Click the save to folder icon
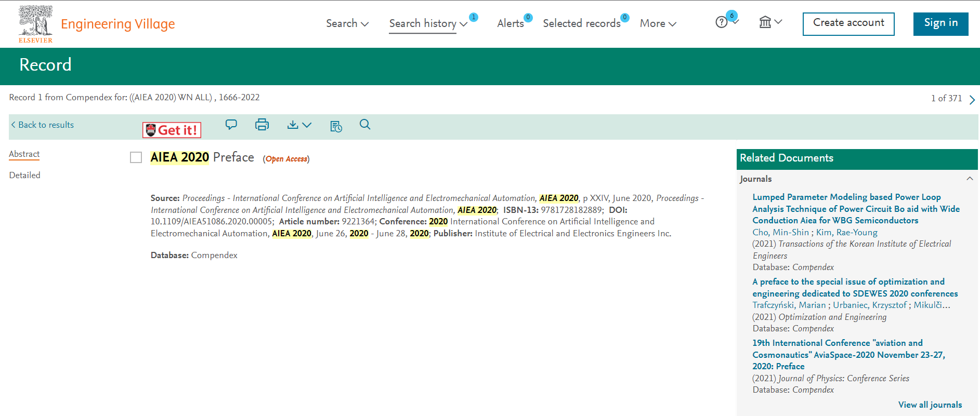The height and width of the screenshot is (416, 980). 336,126
